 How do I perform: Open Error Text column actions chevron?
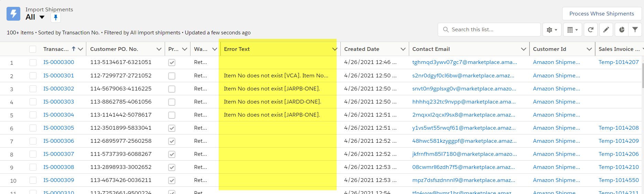coord(335,49)
